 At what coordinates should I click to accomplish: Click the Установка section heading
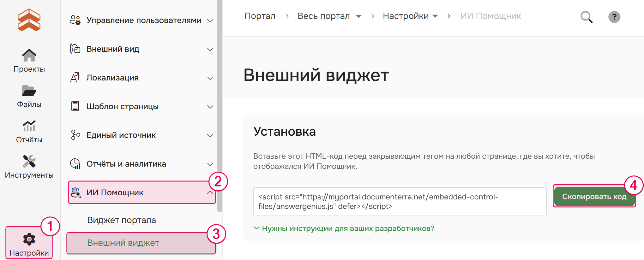(x=285, y=132)
